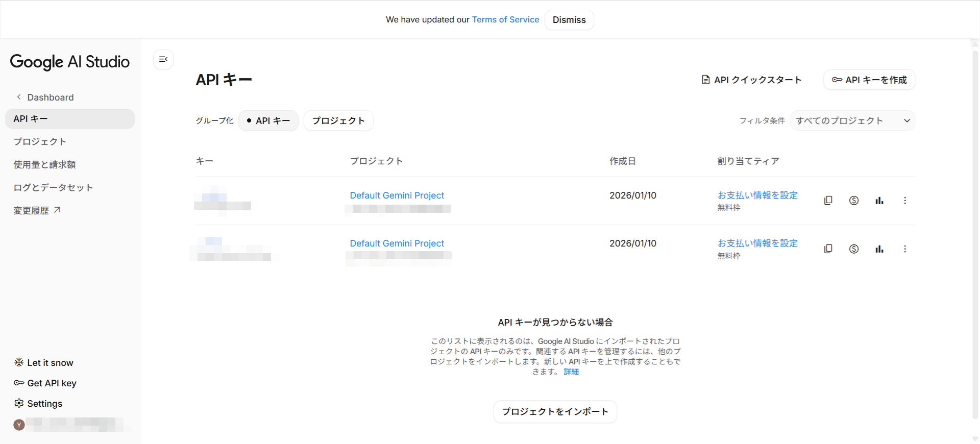Copy the first API key

[x=828, y=201]
